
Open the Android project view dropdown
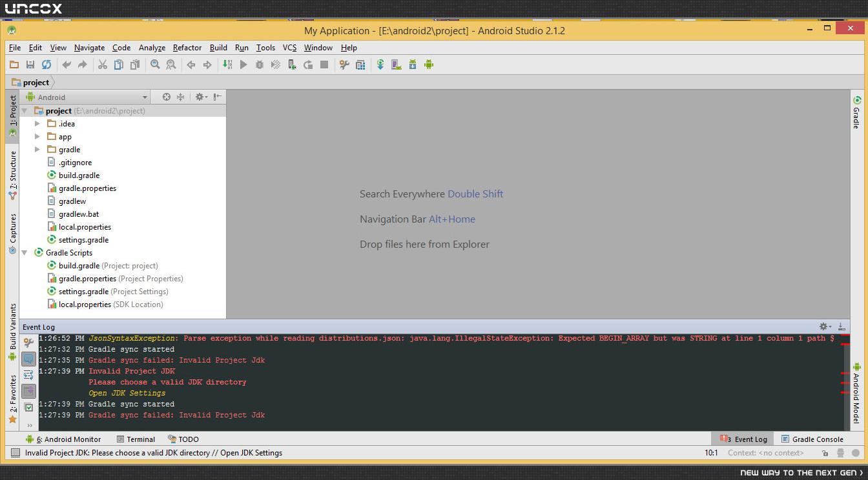pos(86,97)
